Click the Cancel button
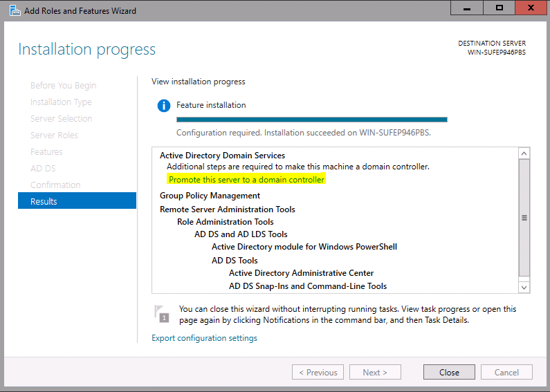 pyautogui.click(x=506, y=372)
